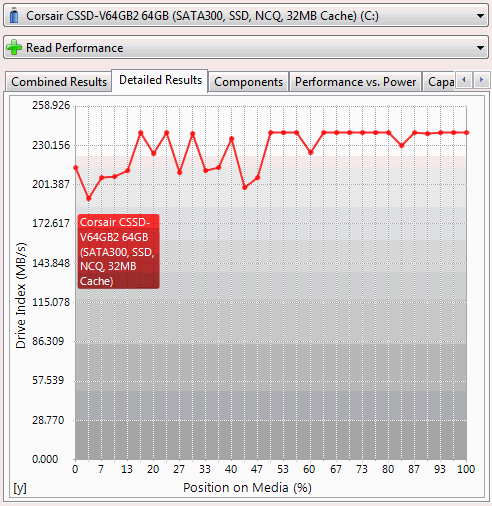Click the 28.770 y-axis value

point(48,420)
